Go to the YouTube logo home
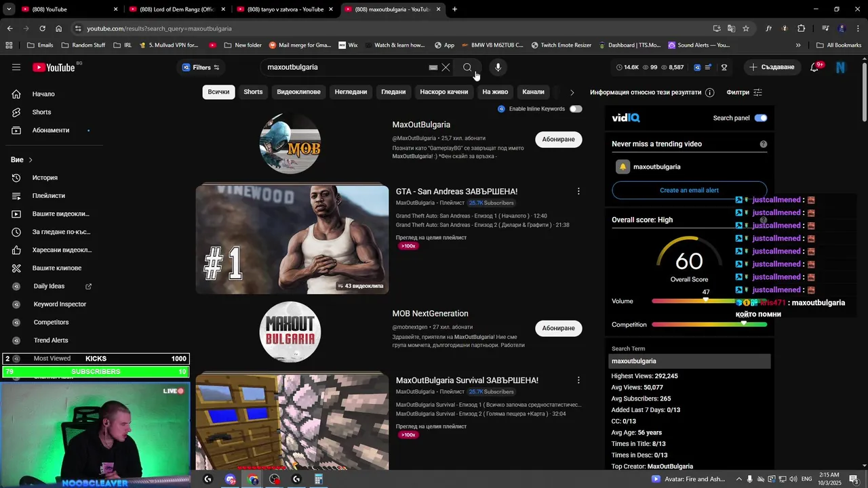 [54, 67]
